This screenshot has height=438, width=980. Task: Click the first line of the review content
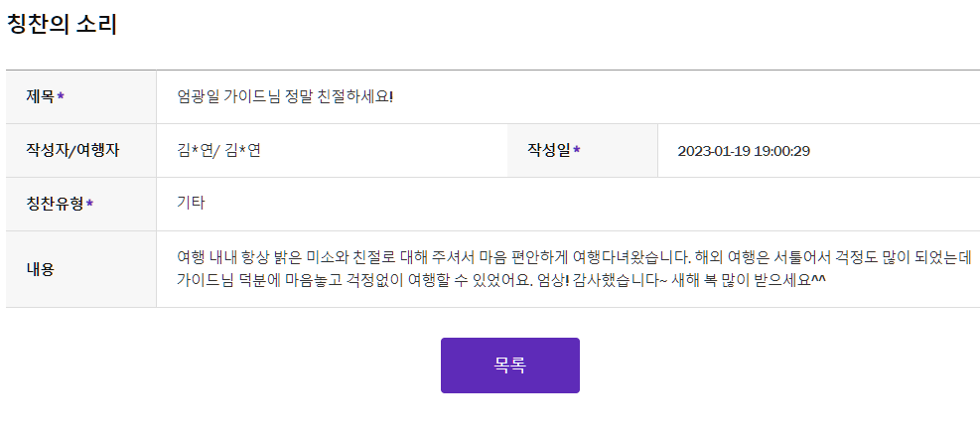coord(574,257)
